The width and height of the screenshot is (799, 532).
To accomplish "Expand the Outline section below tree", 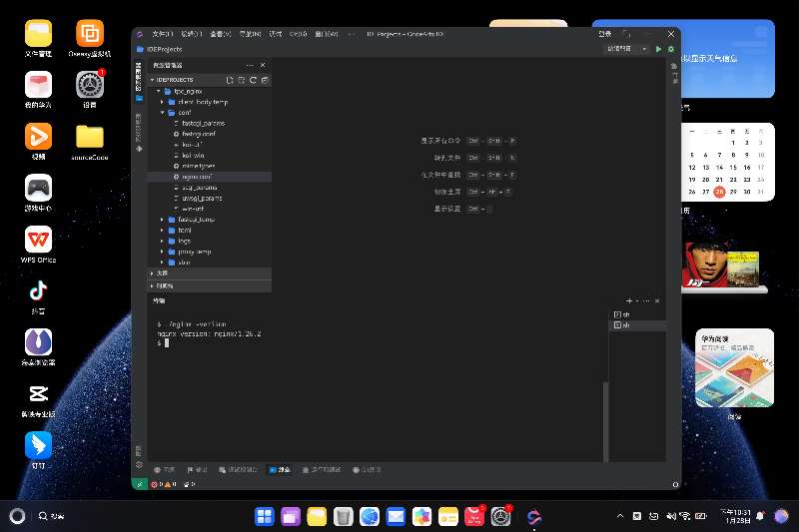I will [x=210, y=273].
